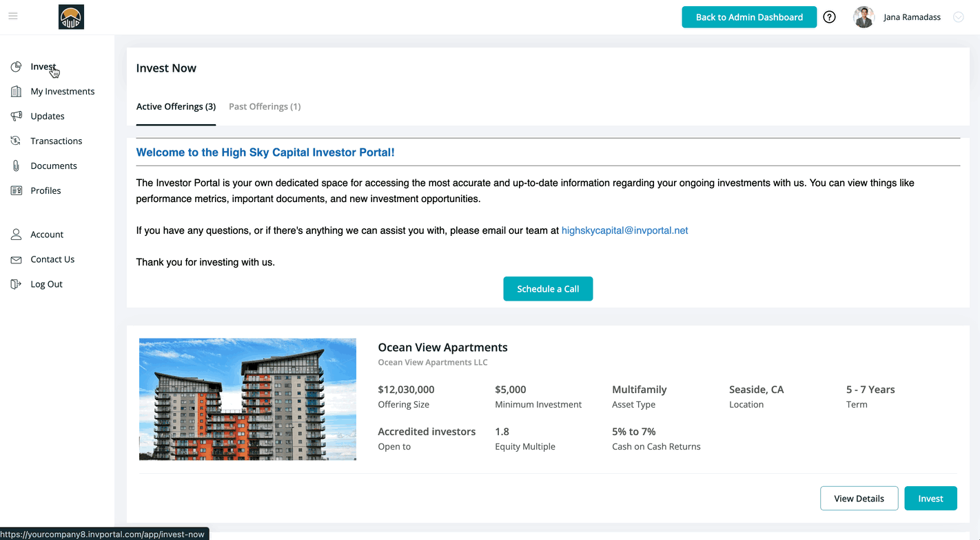Open Contact Us in sidebar
The width and height of the screenshot is (980, 540).
click(52, 259)
